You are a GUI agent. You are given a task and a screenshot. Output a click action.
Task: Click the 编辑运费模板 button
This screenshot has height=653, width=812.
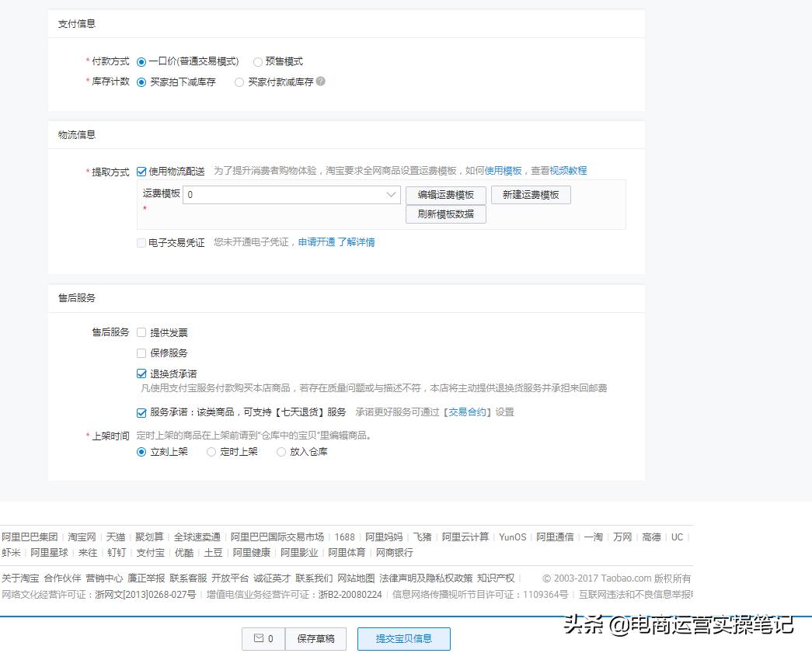pyautogui.click(x=445, y=194)
